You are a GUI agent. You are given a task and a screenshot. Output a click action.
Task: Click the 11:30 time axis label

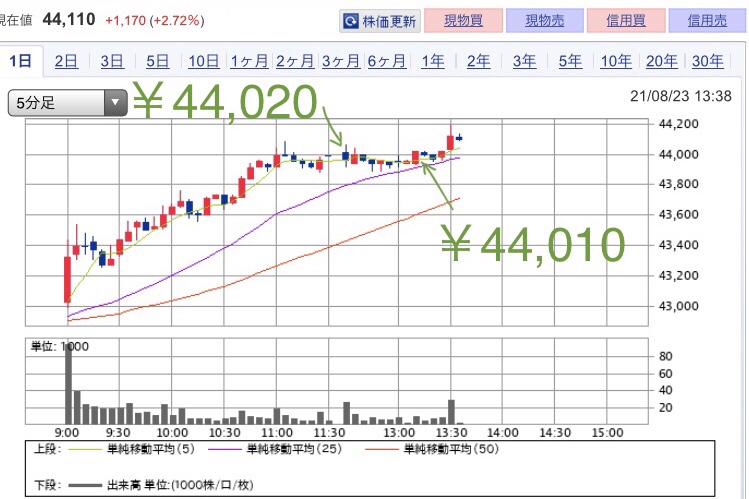329,433
